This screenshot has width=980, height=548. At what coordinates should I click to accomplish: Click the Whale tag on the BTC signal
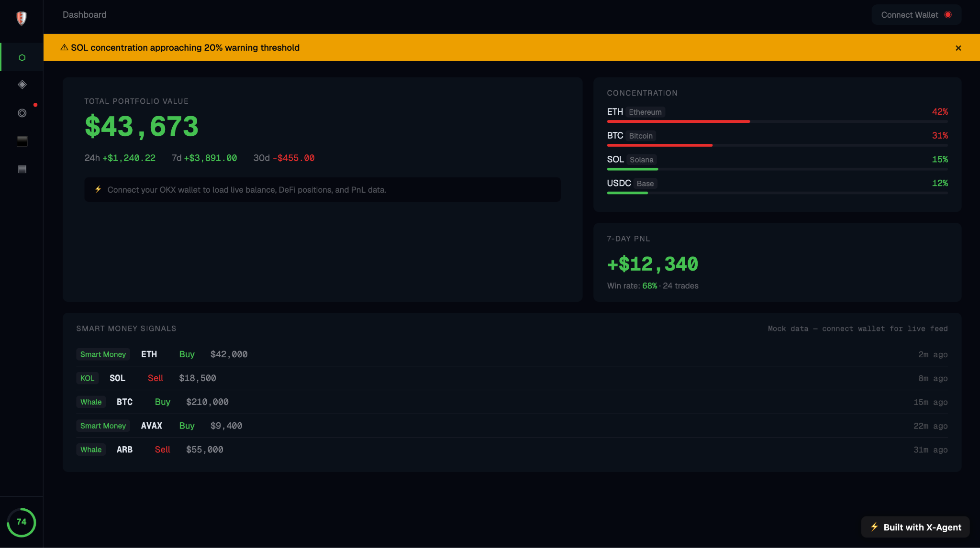91,402
